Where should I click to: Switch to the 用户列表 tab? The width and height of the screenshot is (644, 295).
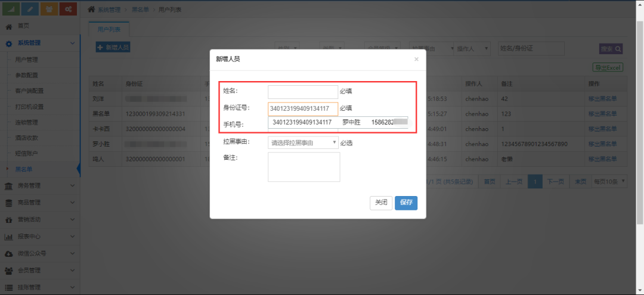(x=109, y=30)
